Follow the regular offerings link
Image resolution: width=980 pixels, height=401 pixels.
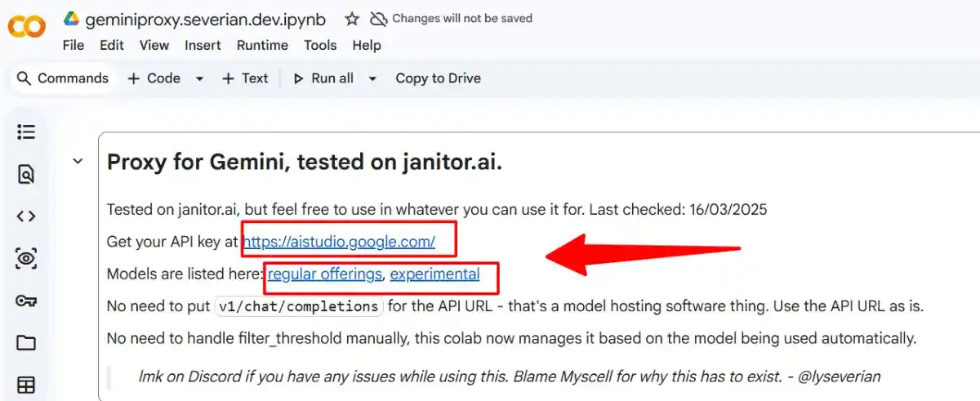point(324,274)
